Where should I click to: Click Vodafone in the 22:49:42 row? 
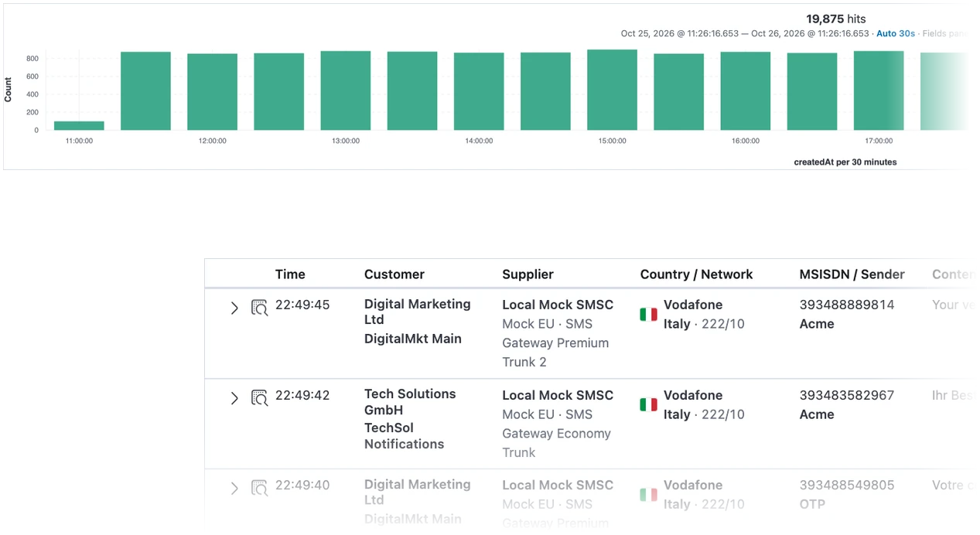(x=693, y=395)
